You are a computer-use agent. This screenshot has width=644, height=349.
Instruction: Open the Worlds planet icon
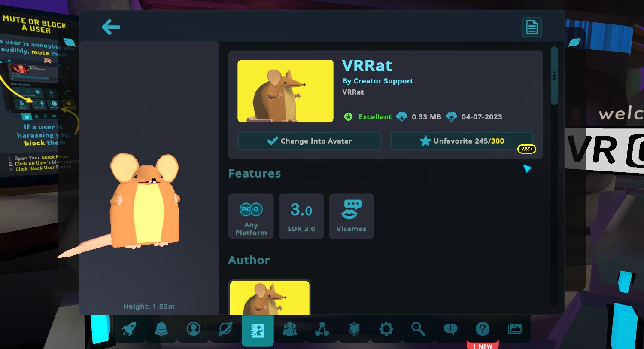(226, 328)
